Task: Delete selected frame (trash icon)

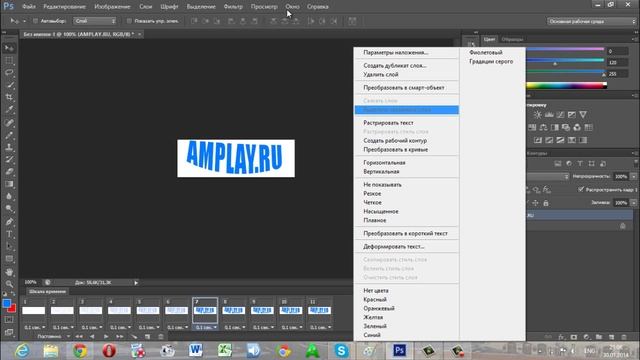Action: [x=161, y=337]
